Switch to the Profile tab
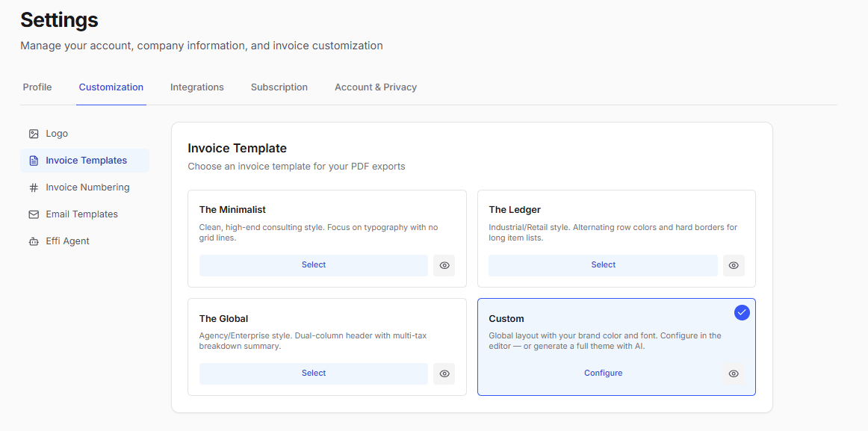 37,87
